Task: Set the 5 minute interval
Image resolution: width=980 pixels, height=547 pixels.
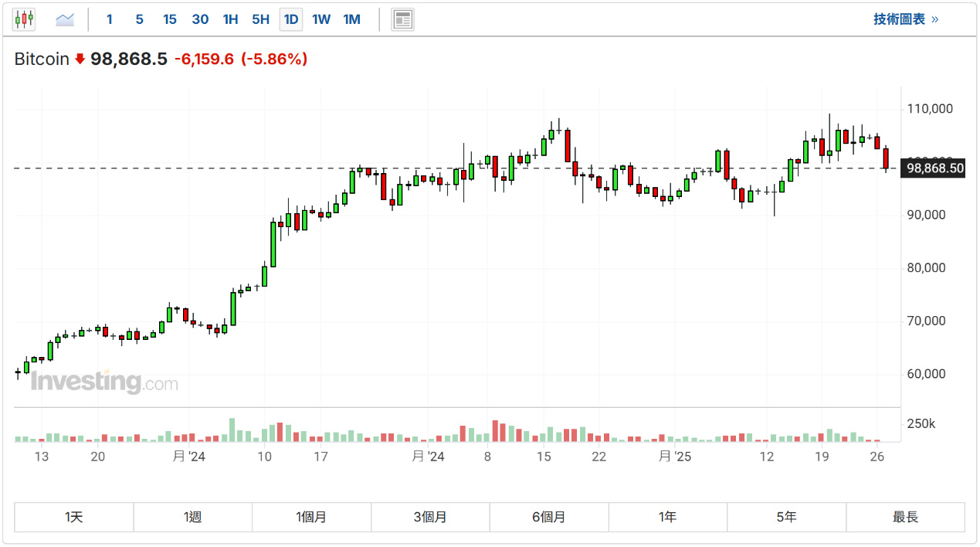Action: click(139, 19)
